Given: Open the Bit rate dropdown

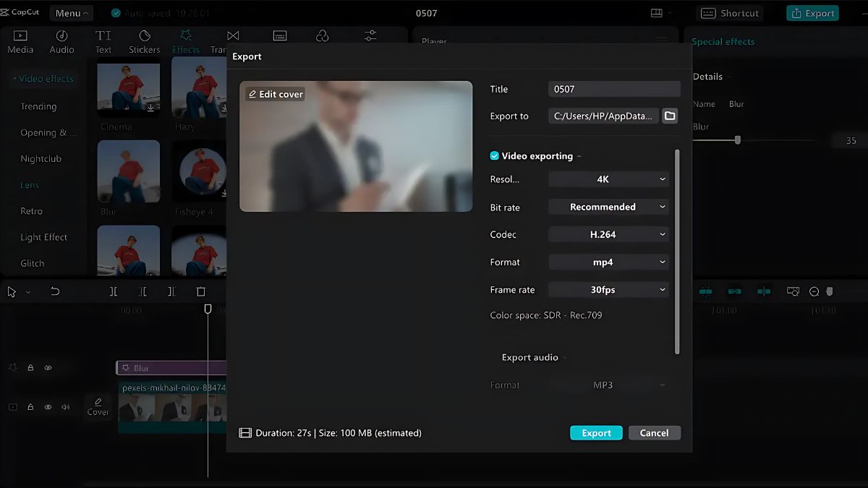Looking at the screenshot, I should (608, 207).
